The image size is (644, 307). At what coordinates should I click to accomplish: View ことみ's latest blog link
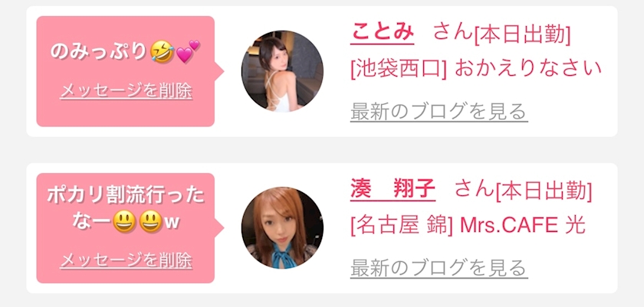(x=439, y=112)
